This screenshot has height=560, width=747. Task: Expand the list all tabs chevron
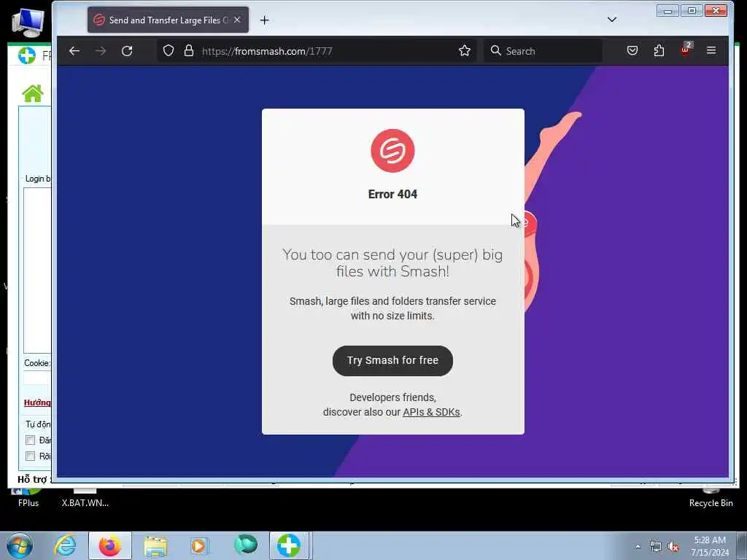pos(612,20)
